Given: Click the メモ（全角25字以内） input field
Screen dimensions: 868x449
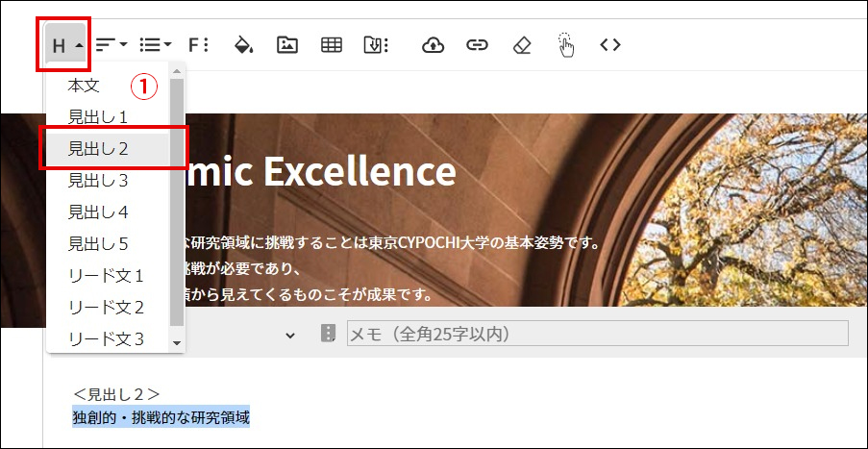Looking at the screenshot, I should point(597,334).
